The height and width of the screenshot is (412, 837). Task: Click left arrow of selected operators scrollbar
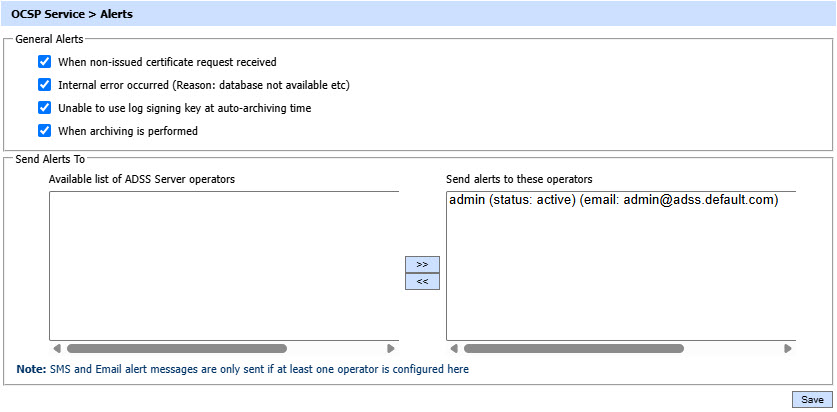click(x=453, y=349)
